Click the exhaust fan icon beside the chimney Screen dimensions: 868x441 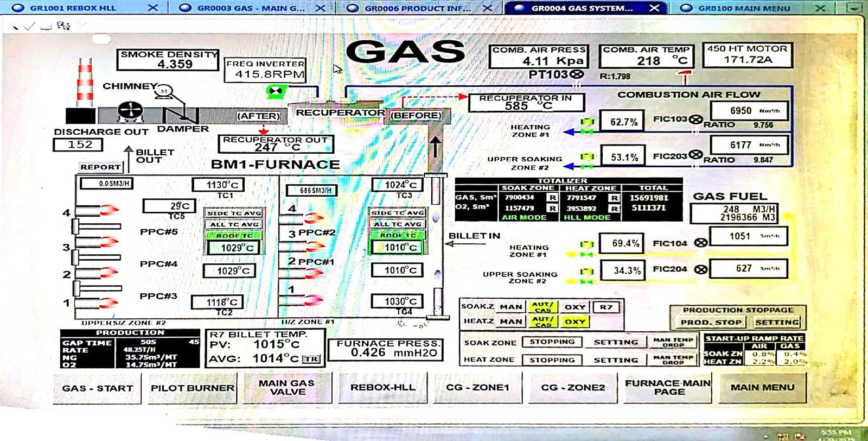pyautogui.click(x=130, y=112)
